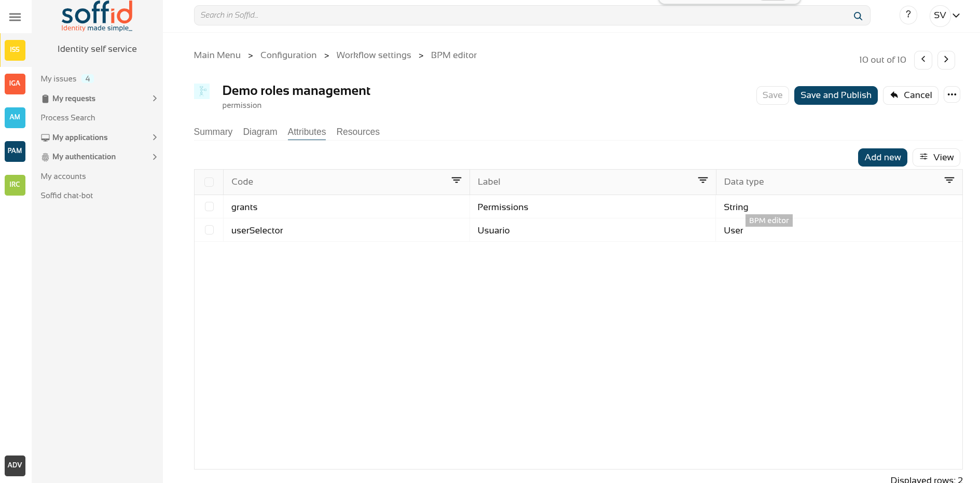Screen dimensions: 980x483
Task: Select the IGA module icon
Action: tap(15, 84)
